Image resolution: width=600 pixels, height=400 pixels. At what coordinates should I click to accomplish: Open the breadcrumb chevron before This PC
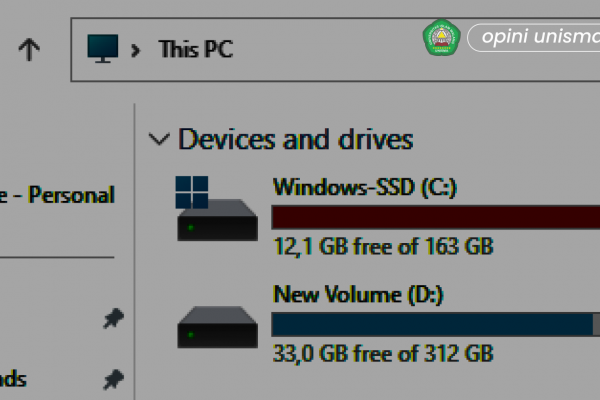click(x=135, y=50)
